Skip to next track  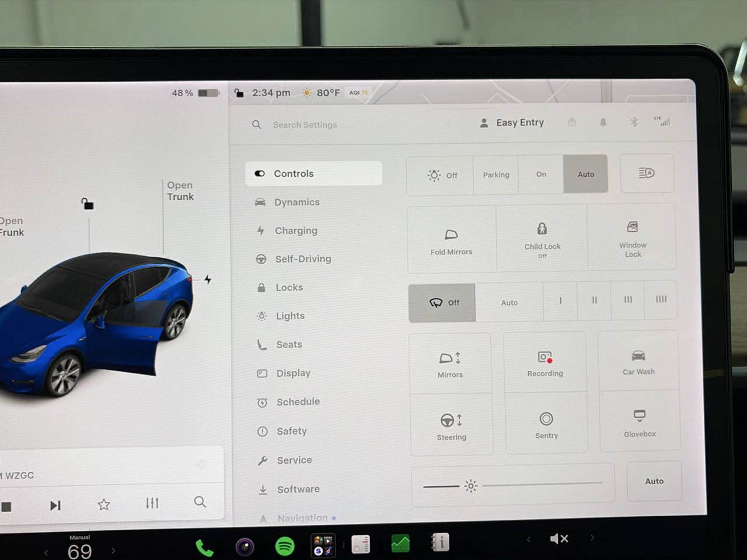click(x=55, y=505)
